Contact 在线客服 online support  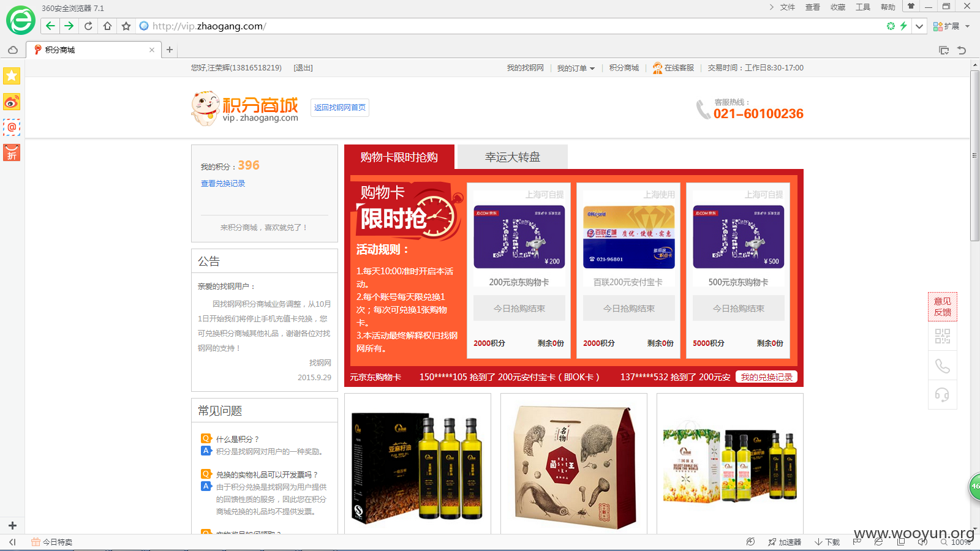click(673, 68)
